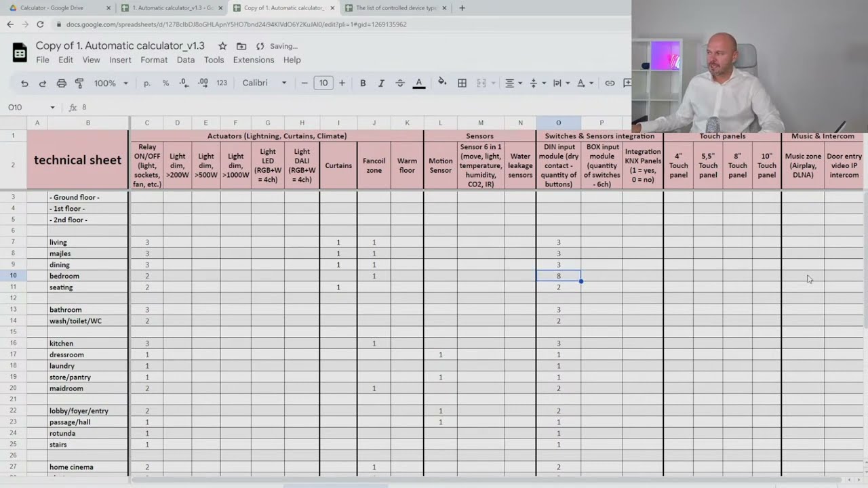Open the Borders tool
This screenshot has width=868, height=488.
(x=462, y=83)
